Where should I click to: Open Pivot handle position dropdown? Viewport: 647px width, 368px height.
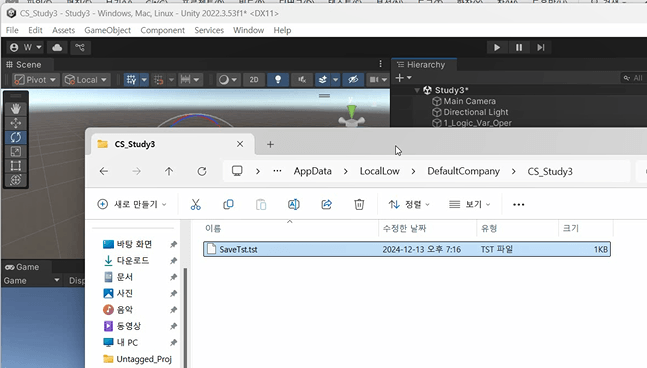35,80
